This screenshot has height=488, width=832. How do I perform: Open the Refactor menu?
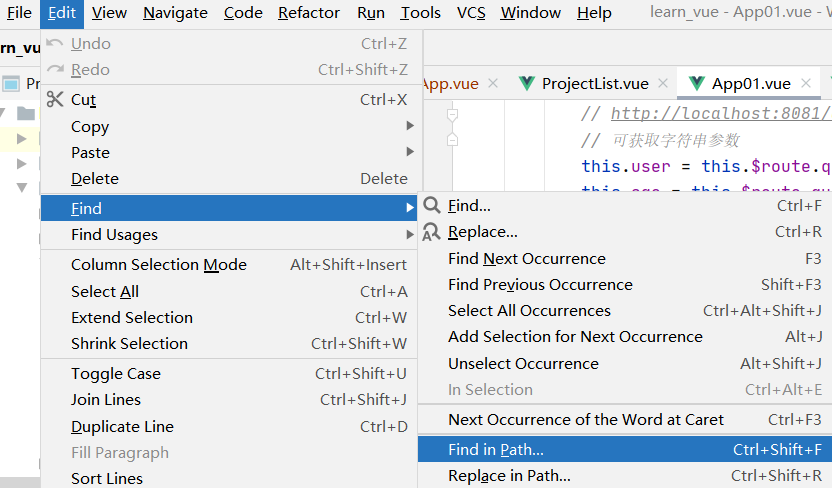click(x=309, y=13)
